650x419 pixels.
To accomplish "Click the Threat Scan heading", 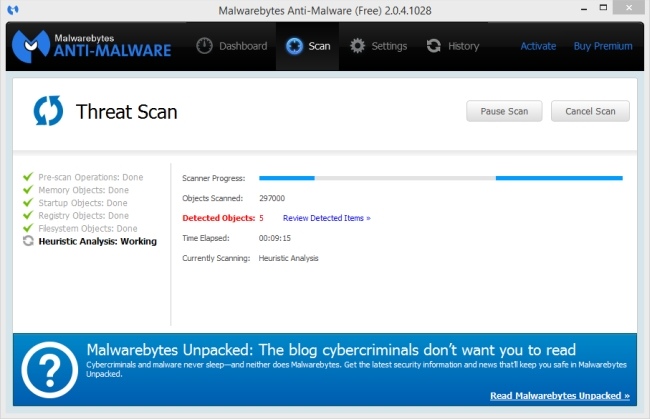I will click(126, 112).
